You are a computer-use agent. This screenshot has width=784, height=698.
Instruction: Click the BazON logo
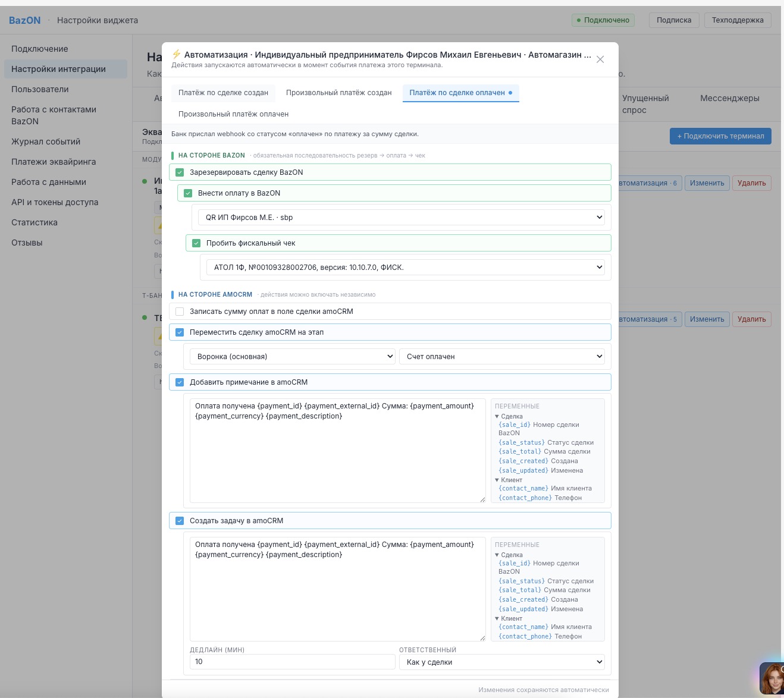[25, 20]
